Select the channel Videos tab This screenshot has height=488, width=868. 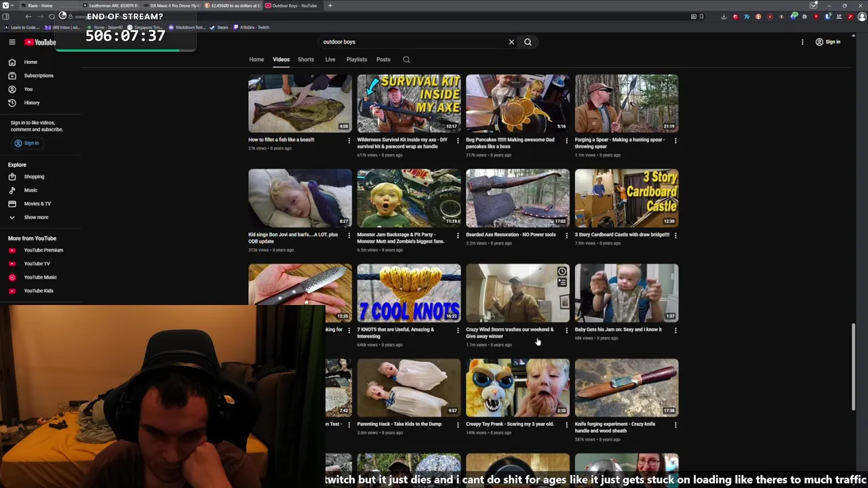281,60
